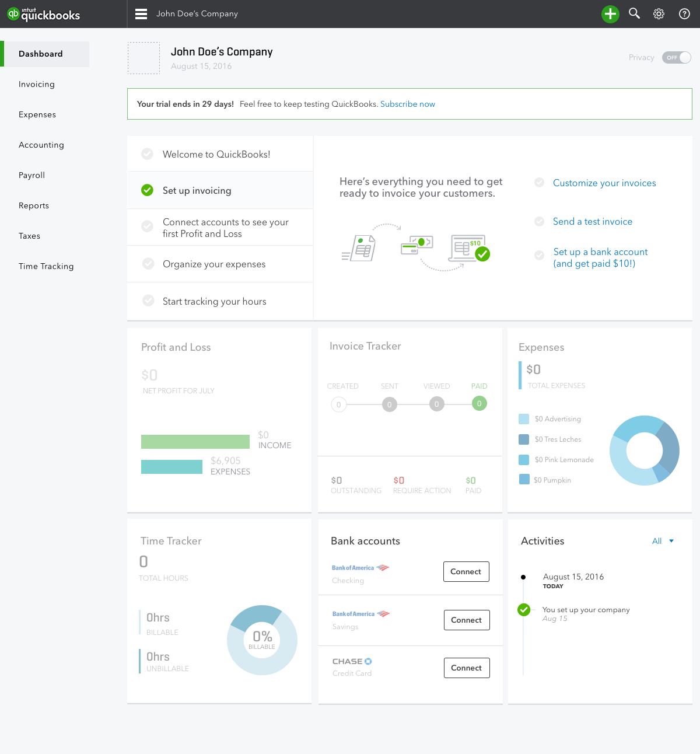Open Expenses in the sidebar

pyautogui.click(x=37, y=114)
